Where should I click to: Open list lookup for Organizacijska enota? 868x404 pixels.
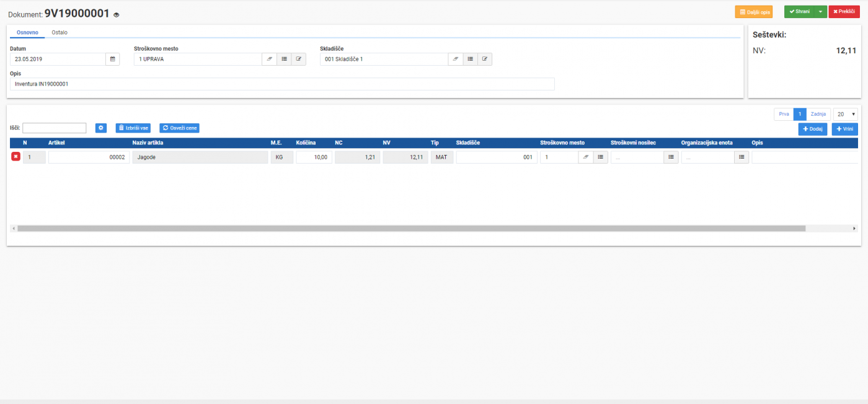[742, 157]
